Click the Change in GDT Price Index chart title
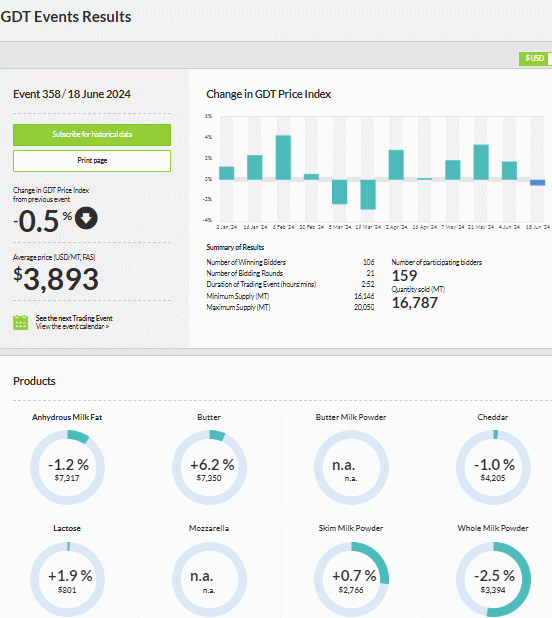The image size is (552, 618). tap(269, 94)
